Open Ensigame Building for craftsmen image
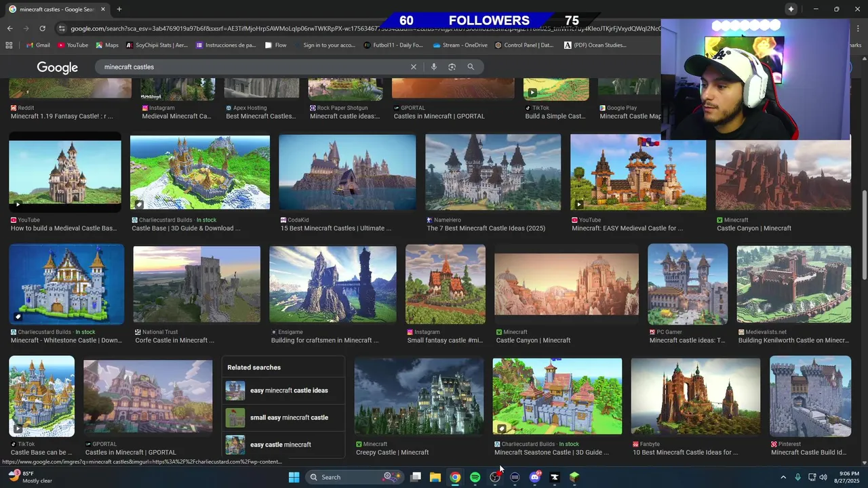This screenshot has height=488, width=868. click(333, 284)
